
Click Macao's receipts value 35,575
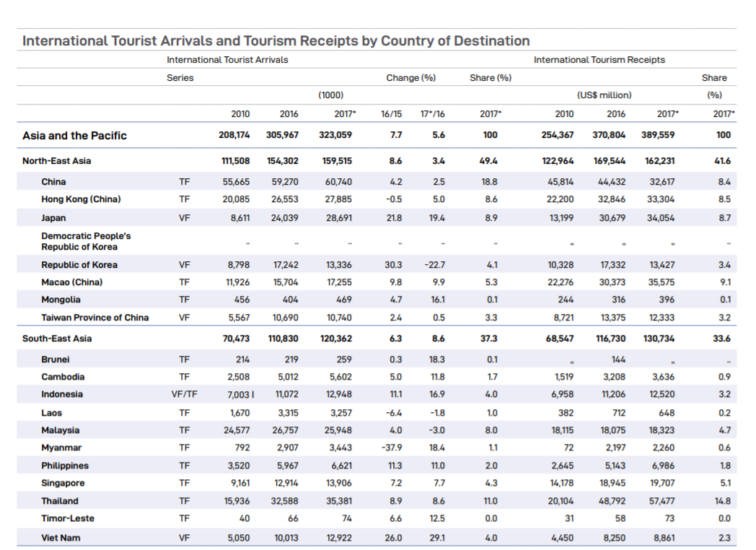click(x=661, y=282)
